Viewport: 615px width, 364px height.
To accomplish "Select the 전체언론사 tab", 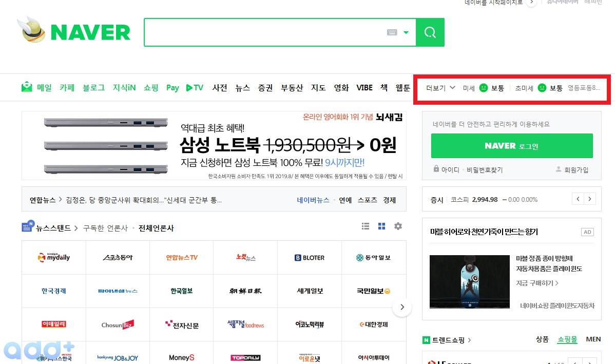I will pos(156,228).
